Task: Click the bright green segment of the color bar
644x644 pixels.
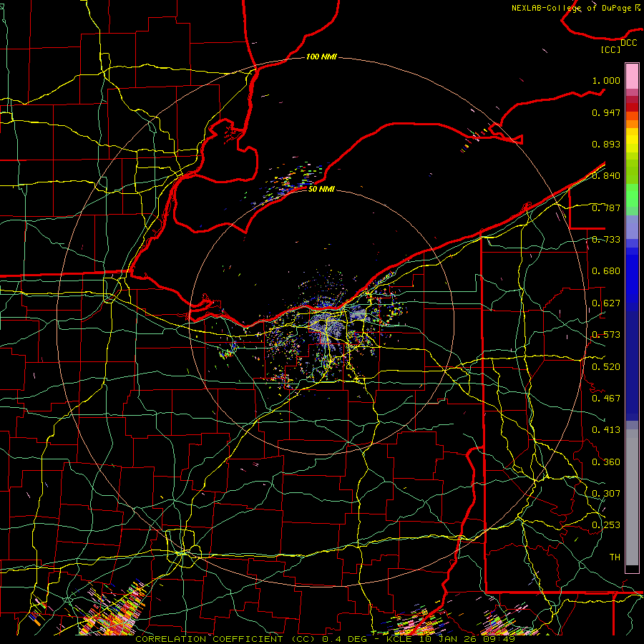Action: click(x=632, y=195)
